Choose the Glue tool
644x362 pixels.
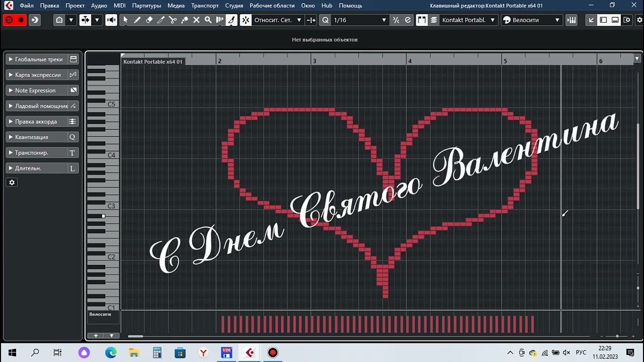point(185,20)
